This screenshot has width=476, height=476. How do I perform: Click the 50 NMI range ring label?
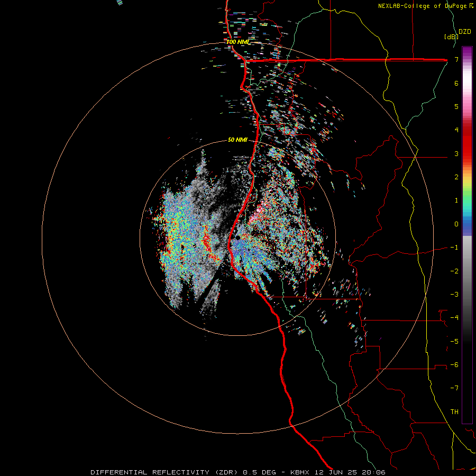(x=237, y=140)
